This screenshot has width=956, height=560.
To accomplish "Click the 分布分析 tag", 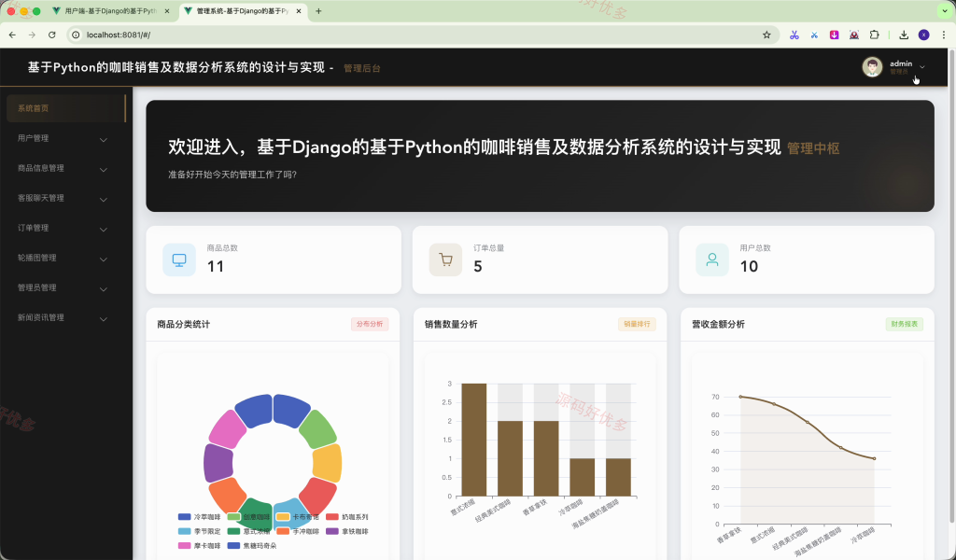I will pyautogui.click(x=370, y=324).
